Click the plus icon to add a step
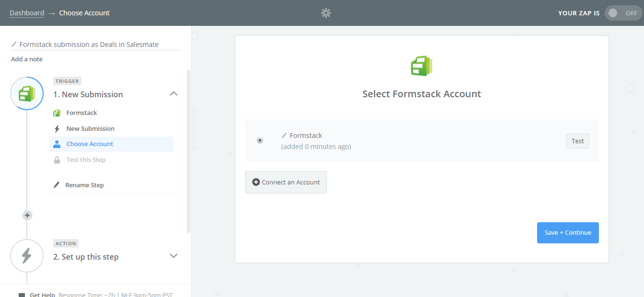 point(27,216)
